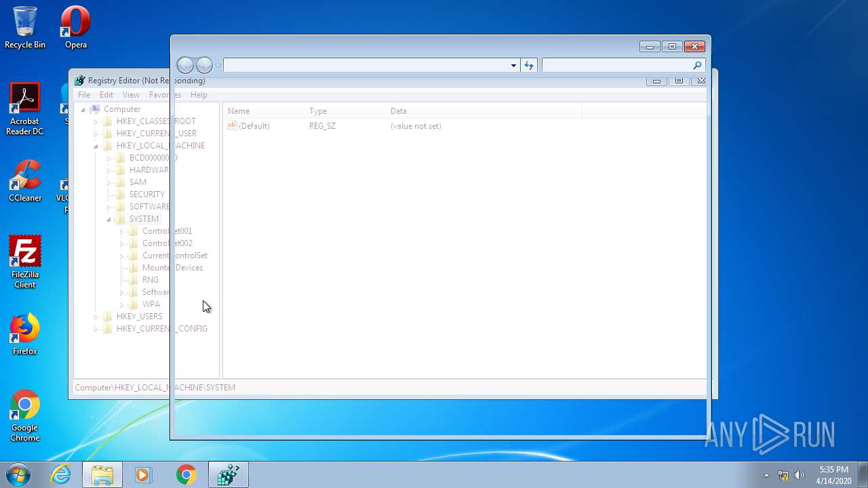Click the '(value not set)' data cell
This screenshot has height=488, width=868.
tap(416, 126)
